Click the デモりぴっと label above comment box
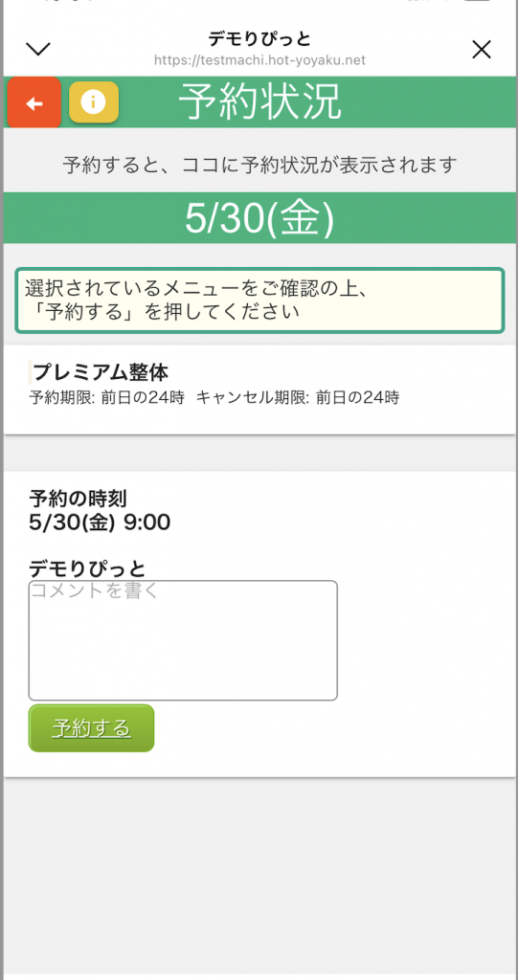 (87, 568)
